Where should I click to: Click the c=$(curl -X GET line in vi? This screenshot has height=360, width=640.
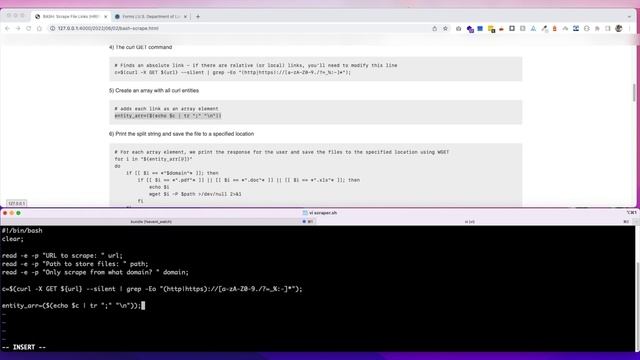(x=152, y=289)
